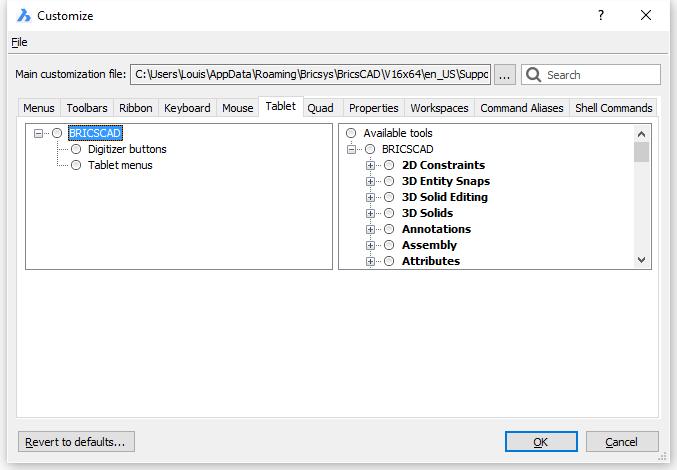Expand the Annotations category

click(x=370, y=229)
